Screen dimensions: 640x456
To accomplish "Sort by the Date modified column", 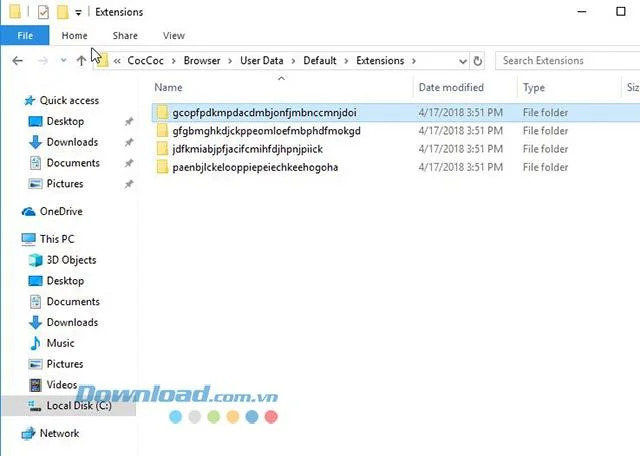I will point(451,87).
